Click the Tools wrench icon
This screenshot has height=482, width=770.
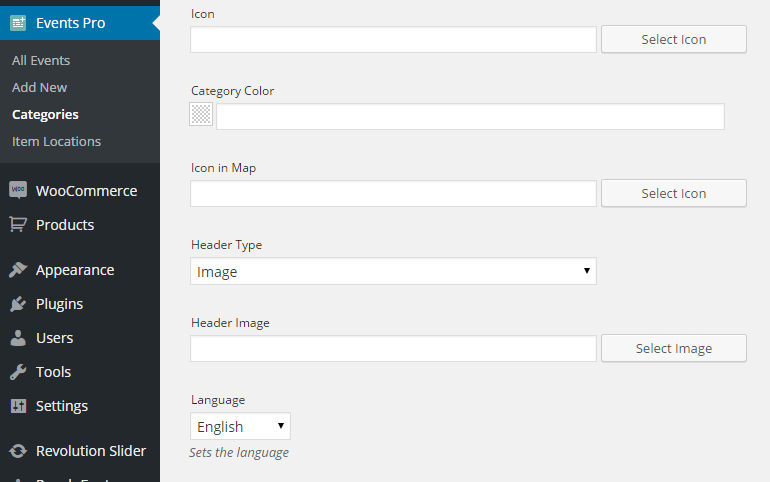[x=18, y=372]
